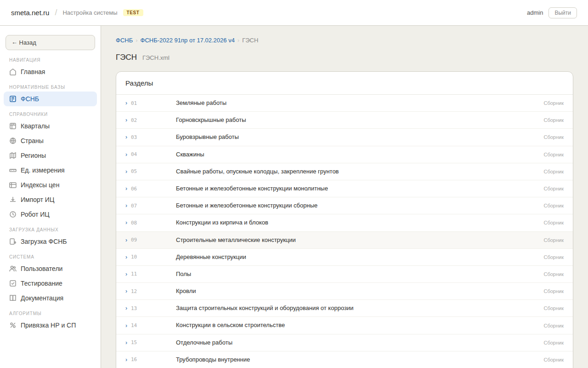The image size is (588, 368).
Task: Click the ruler icon for Ед. измерения
Action: [13, 170]
